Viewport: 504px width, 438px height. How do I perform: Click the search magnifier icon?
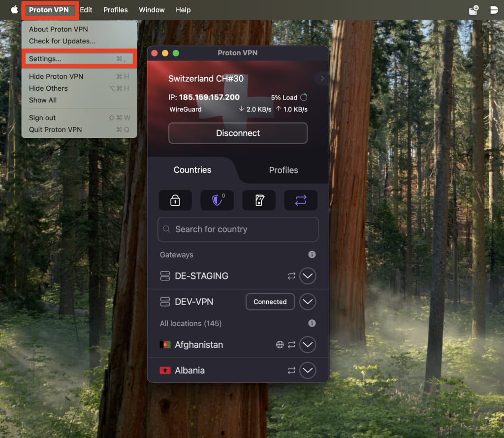coord(166,229)
